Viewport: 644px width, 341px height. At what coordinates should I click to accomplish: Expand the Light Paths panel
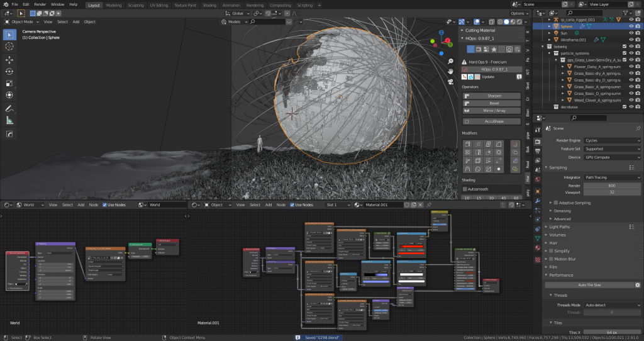click(560, 226)
